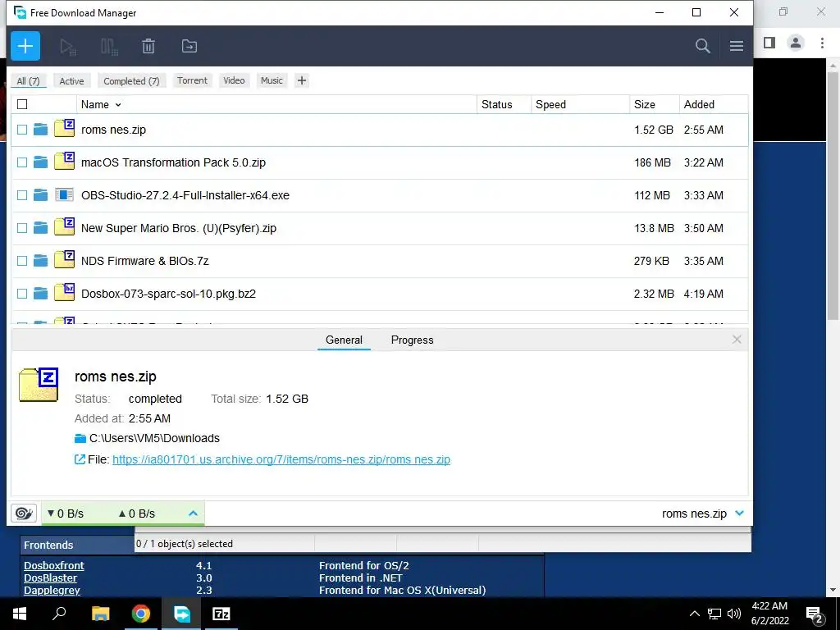Check the box for NDS Firmware & BIOs.7z
Viewport: 840px width, 630px height.
click(x=22, y=261)
